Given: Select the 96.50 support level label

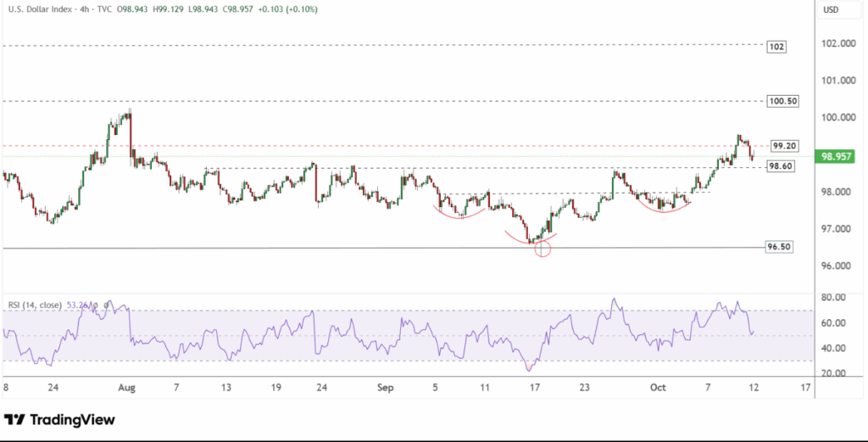Looking at the screenshot, I should click(778, 247).
